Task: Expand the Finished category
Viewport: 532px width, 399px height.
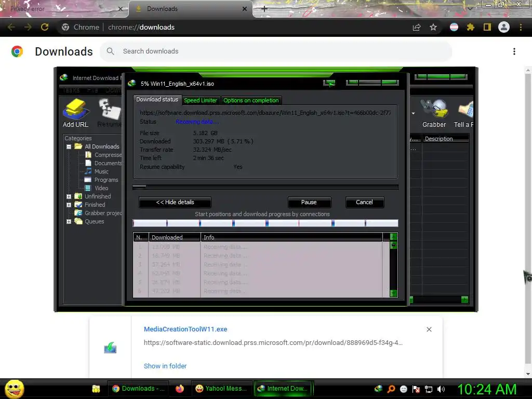Action: (x=69, y=205)
